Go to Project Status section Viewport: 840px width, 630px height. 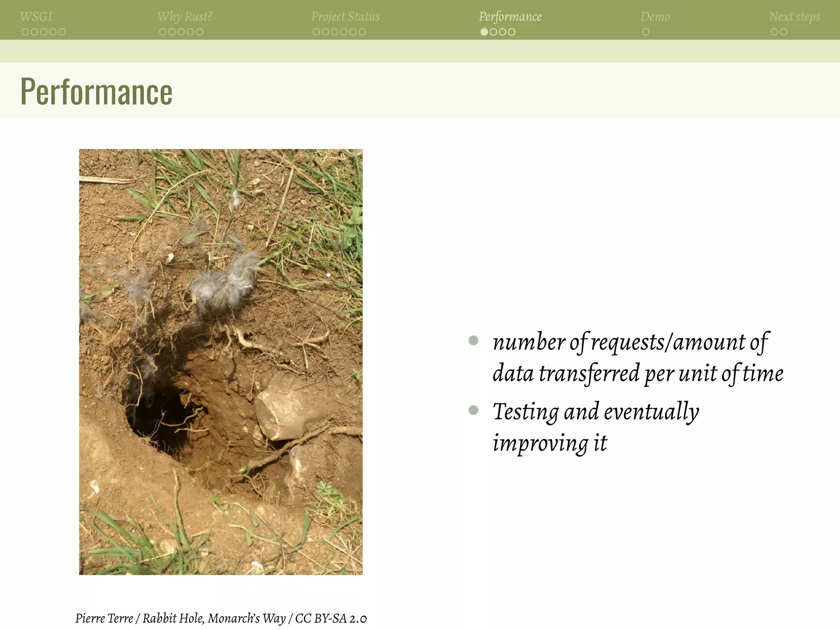coord(345,16)
